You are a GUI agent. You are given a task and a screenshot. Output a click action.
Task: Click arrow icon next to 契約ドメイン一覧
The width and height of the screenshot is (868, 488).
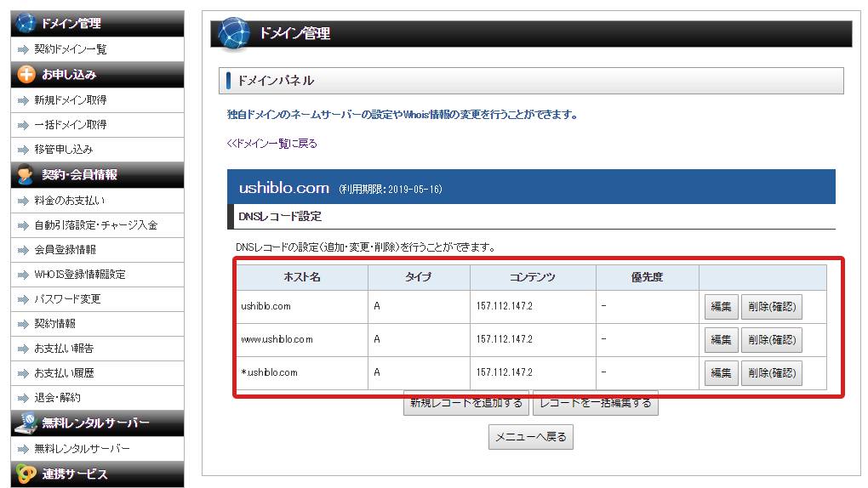coord(23,50)
